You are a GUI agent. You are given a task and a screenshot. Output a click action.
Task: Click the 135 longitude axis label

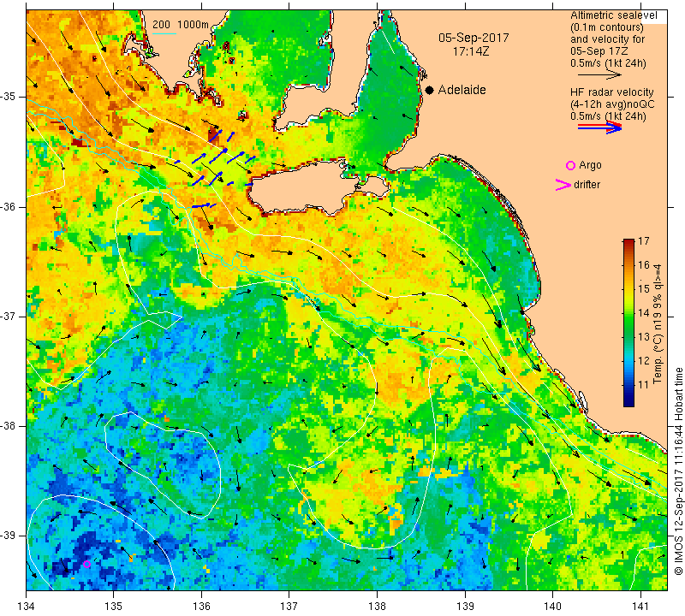(114, 606)
